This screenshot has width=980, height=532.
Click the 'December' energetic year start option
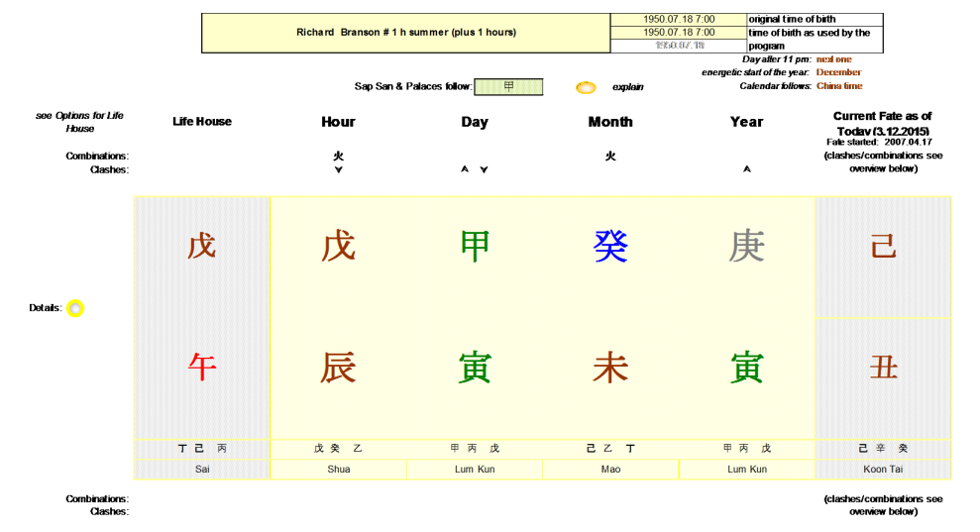click(838, 72)
